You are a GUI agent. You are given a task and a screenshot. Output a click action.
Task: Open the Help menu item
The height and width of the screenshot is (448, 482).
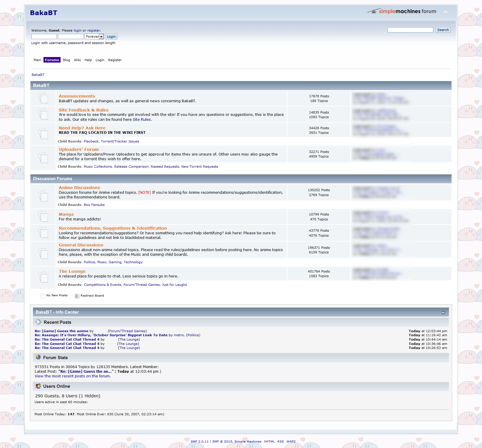coord(88,60)
